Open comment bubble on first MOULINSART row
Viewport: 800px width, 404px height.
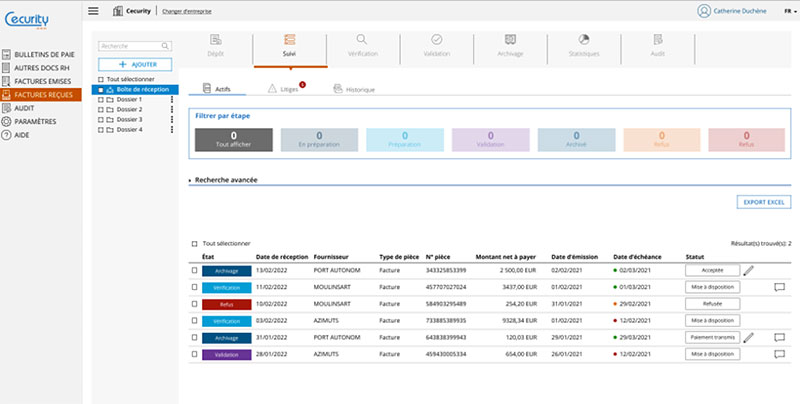click(x=779, y=287)
